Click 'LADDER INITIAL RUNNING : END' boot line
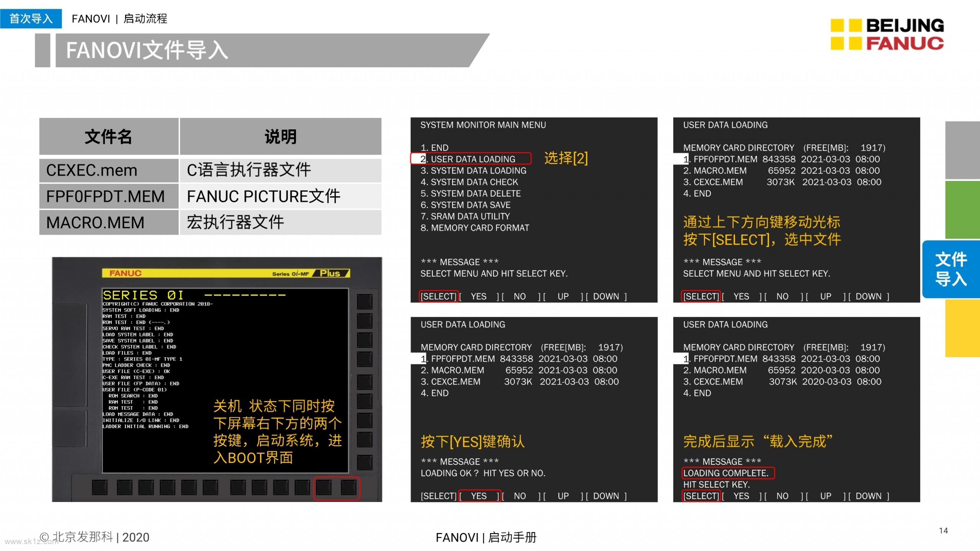The height and width of the screenshot is (551, 980). [145, 426]
